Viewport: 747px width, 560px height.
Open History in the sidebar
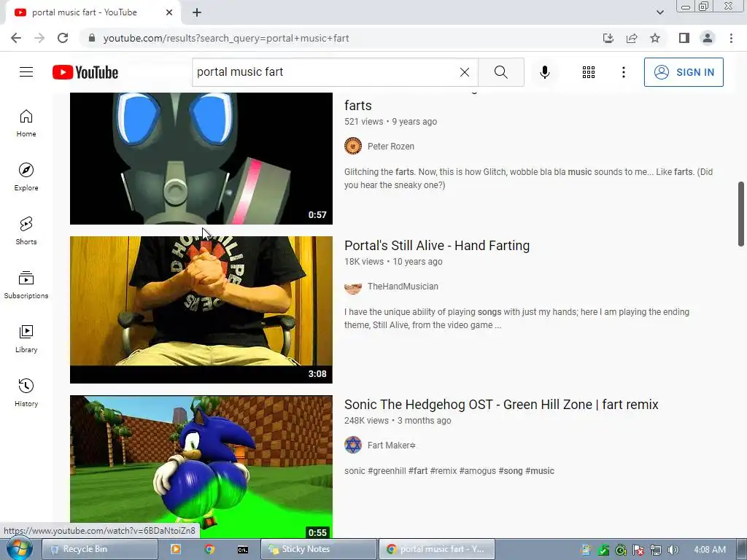(x=26, y=392)
